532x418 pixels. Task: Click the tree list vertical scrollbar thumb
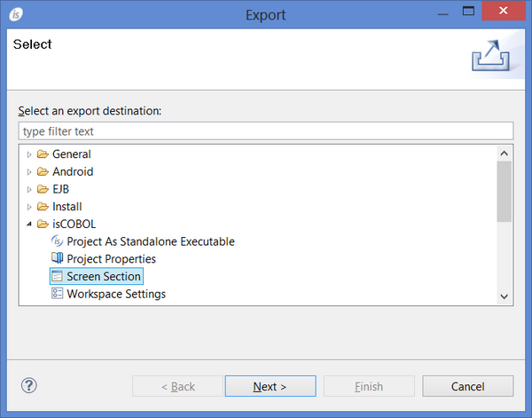point(504,190)
